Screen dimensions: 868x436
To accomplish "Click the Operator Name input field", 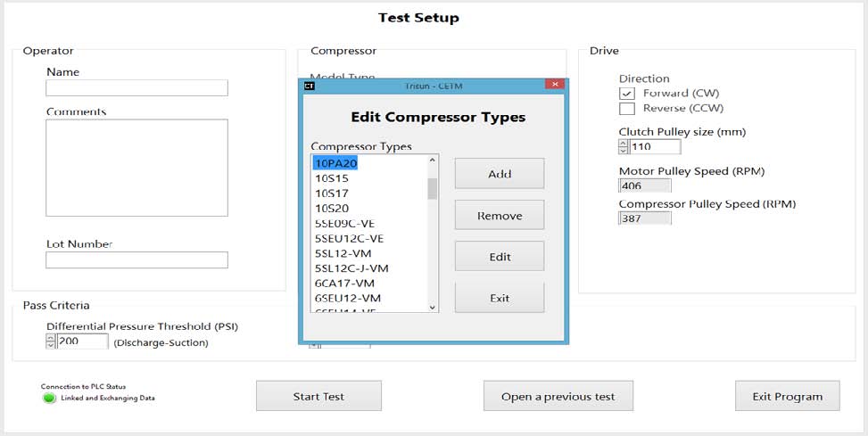I will (x=136, y=88).
